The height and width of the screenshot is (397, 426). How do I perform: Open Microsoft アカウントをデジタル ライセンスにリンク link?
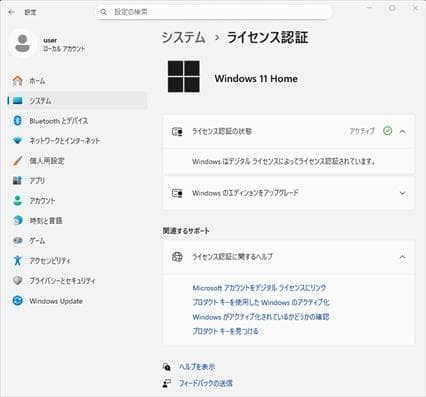coord(259,288)
